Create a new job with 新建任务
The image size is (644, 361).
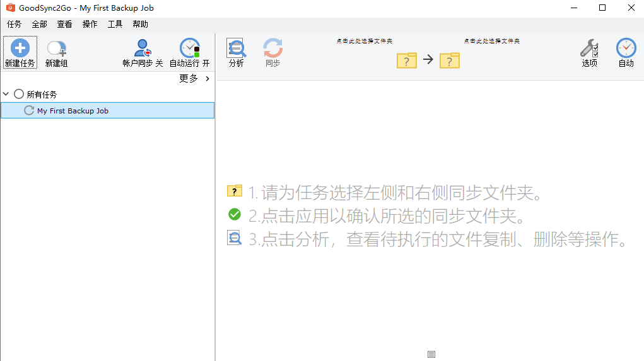[20, 52]
